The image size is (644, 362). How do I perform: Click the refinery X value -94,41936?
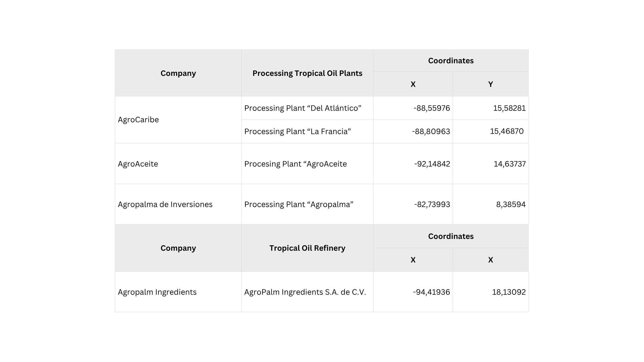(x=431, y=292)
